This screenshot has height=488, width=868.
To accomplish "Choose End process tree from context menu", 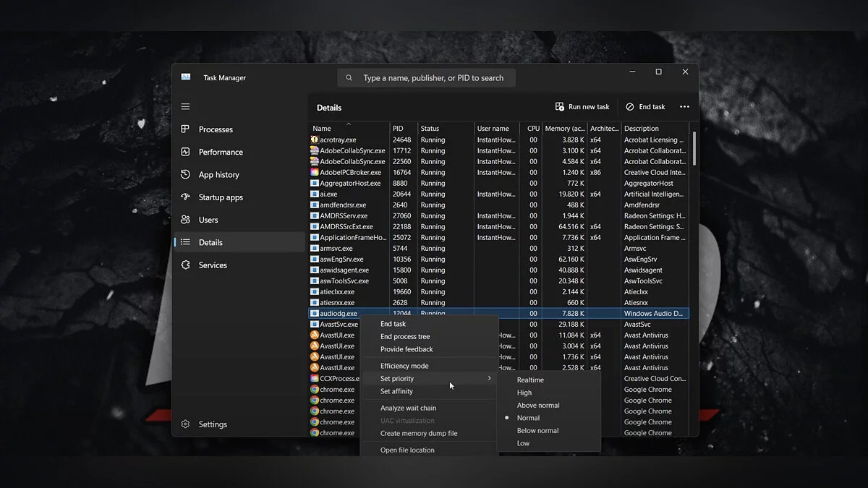I will (x=405, y=337).
